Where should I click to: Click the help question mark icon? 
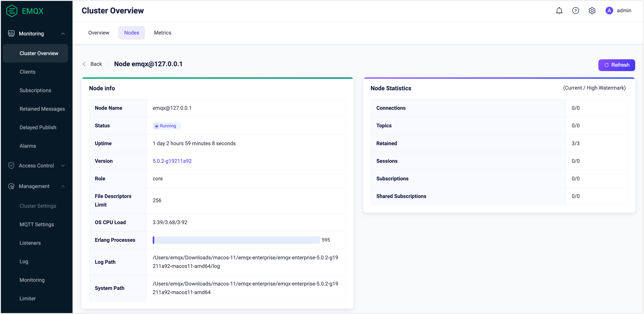coord(575,11)
